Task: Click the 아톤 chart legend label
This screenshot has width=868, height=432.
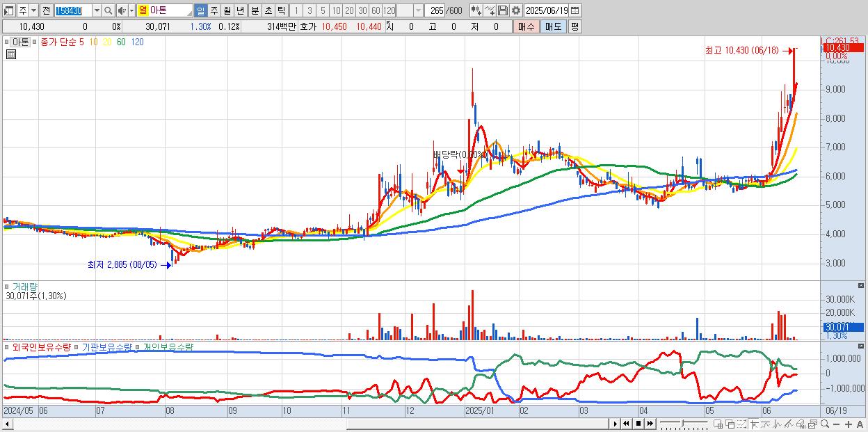Action: point(21,42)
